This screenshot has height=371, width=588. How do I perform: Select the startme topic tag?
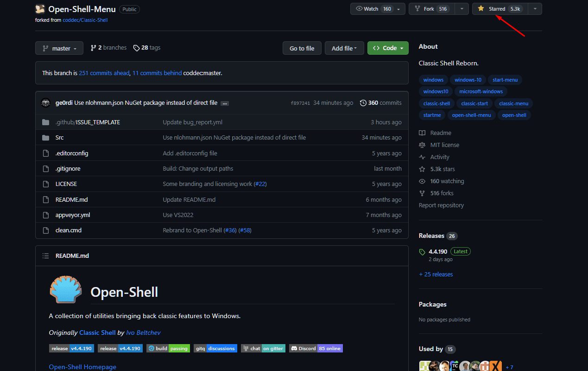tap(432, 115)
